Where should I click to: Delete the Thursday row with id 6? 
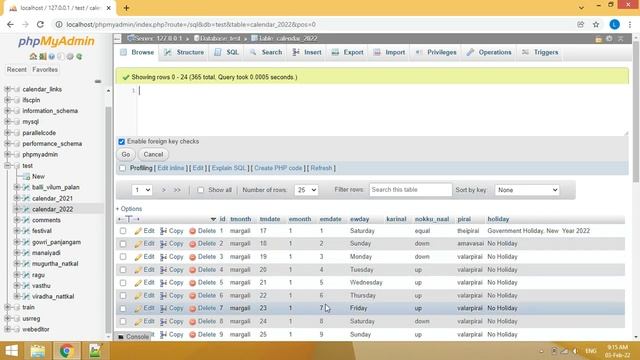pos(202,296)
